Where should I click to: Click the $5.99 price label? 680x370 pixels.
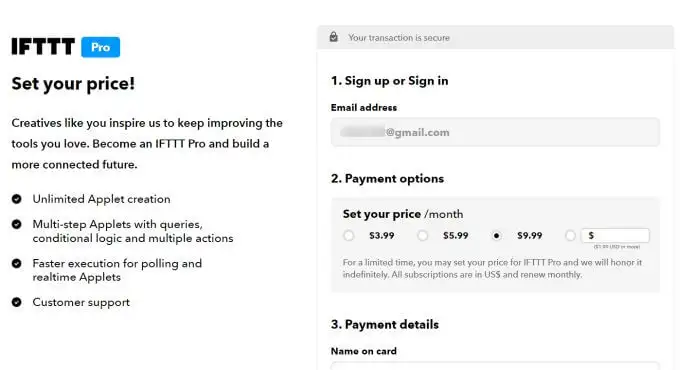tap(456, 236)
